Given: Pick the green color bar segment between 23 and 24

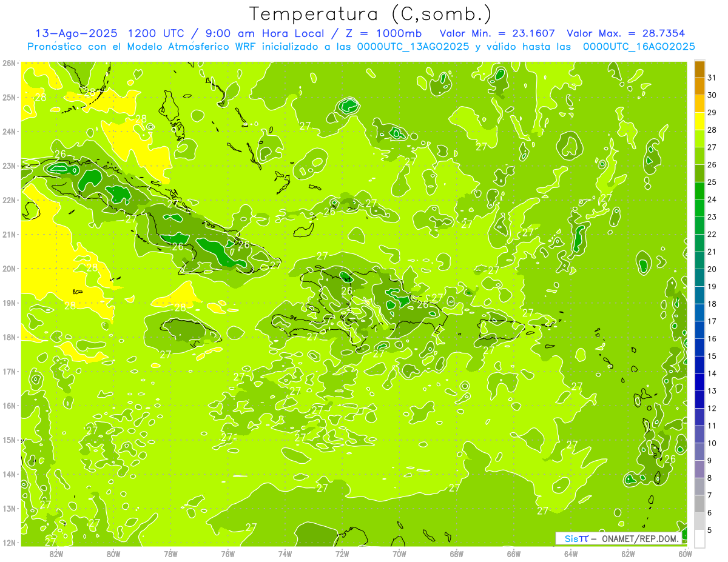Looking at the screenshot, I should [x=699, y=209].
